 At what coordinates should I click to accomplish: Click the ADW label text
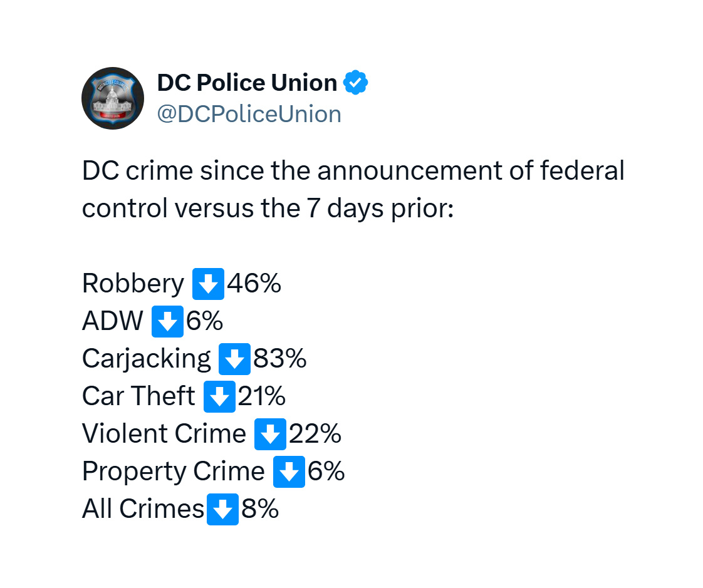click(x=113, y=321)
